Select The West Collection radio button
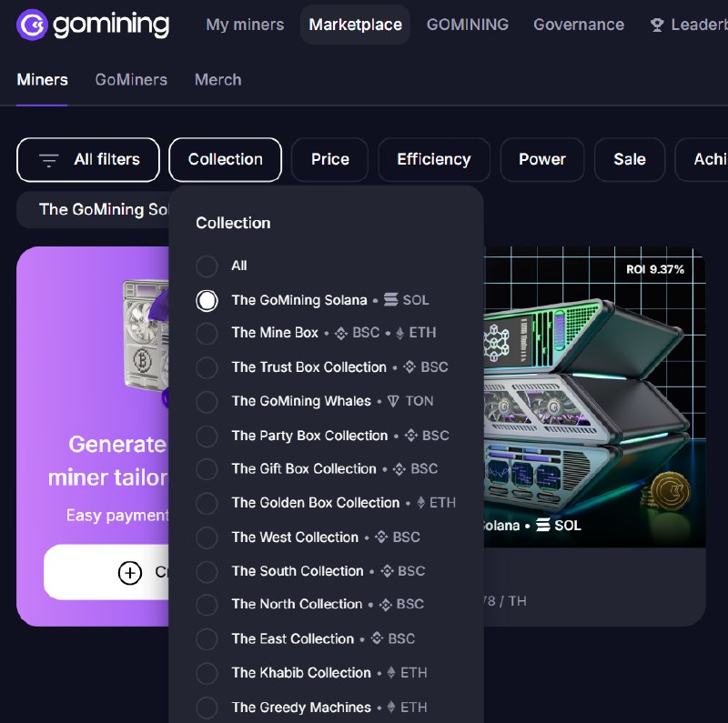Image resolution: width=728 pixels, height=723 pixels. pyautogui.click(x=207, y=537)
